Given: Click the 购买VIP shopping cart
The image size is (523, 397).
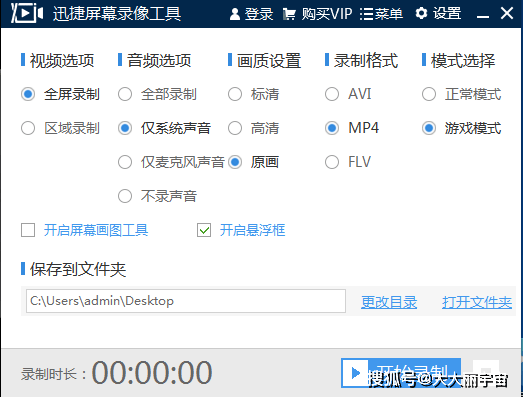Looking at the screenshot, I should [x=317, y=14].
